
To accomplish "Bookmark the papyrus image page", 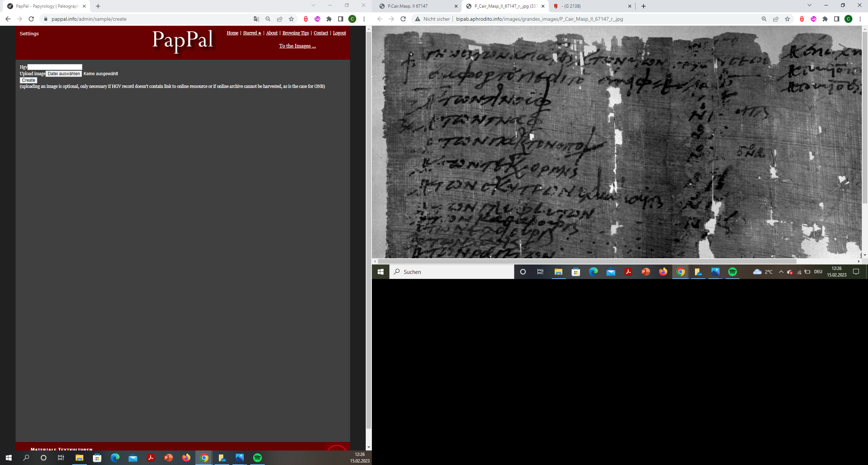I will click(787, 19).
